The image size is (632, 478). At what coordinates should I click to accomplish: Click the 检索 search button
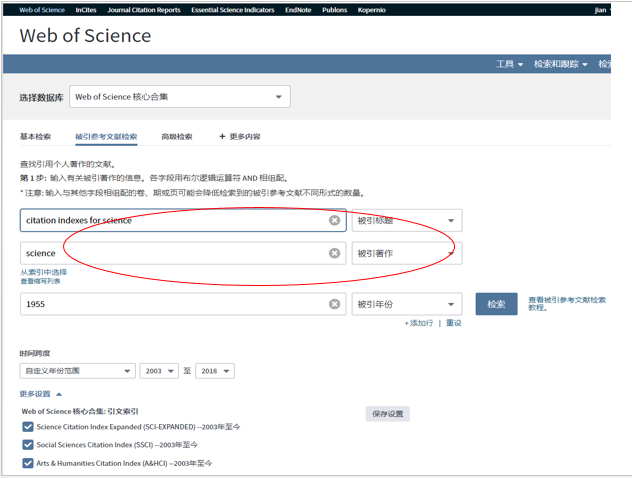coord(496,304)
